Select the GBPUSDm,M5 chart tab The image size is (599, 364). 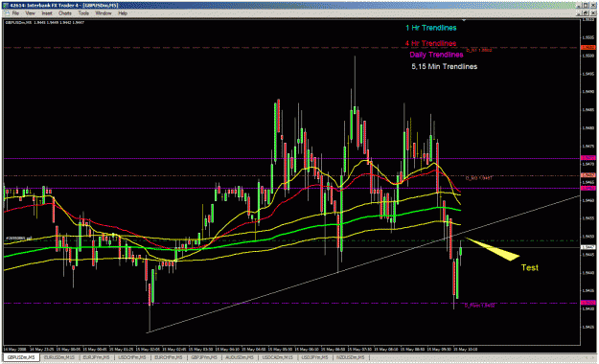(x=21, y=357)
